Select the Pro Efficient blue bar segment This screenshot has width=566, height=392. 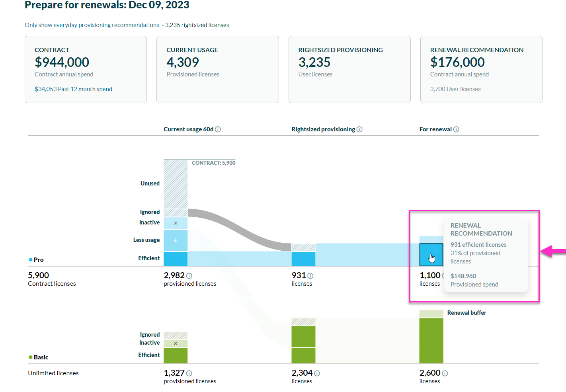176,259
